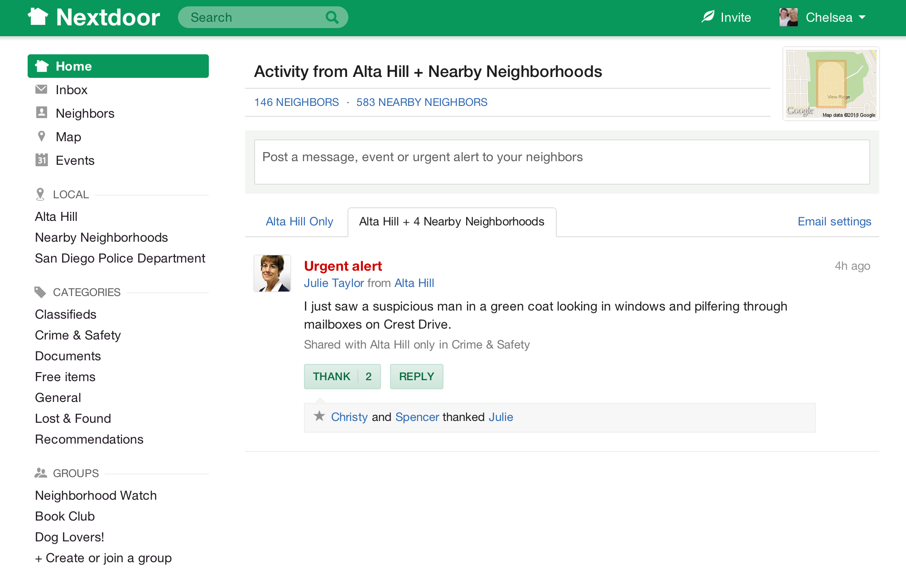
Task: Open Nearby Neighborhoods under LOCAL
Action: (x=101, y=237)
